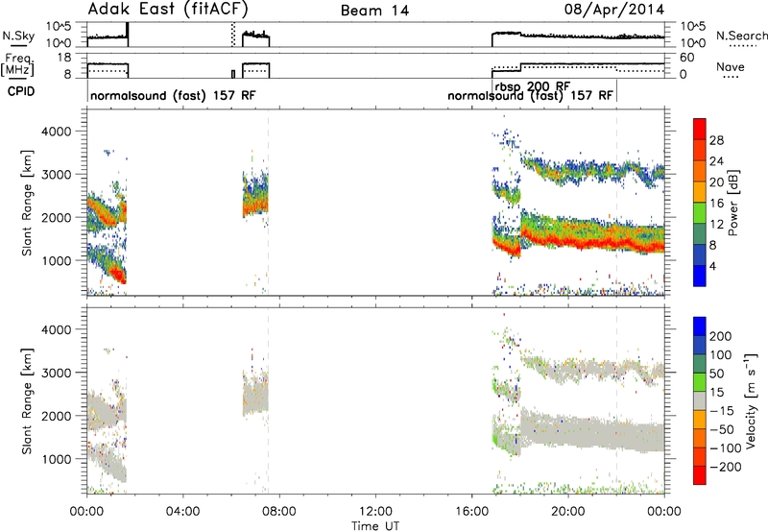The width and height of the screenshot is (768, 532).
Task: Click the 'N.Sky' axis label
Action: click(18, 36)
